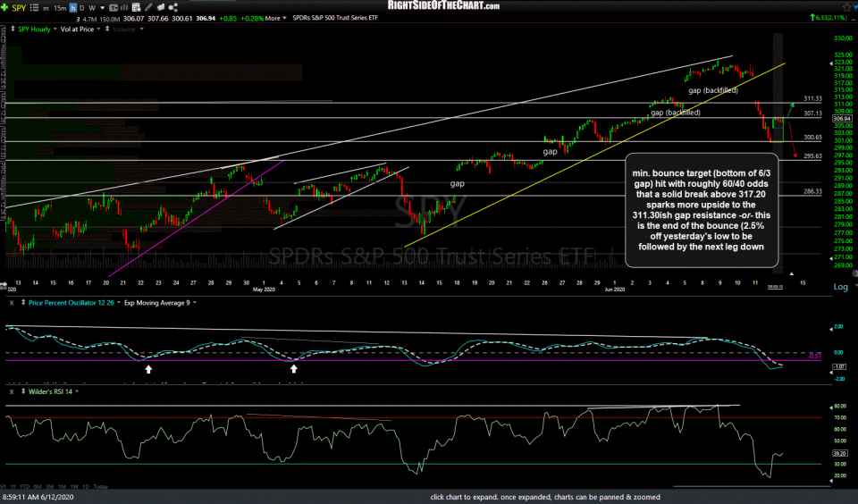Click move handle left of SPY Hourly
The image size is (858, 504).
point(13,29)
